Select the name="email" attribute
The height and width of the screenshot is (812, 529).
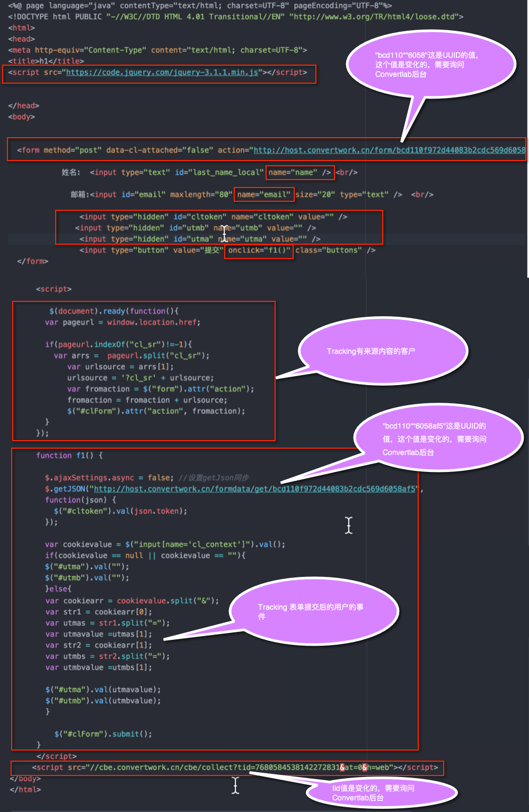coord(263,194)
